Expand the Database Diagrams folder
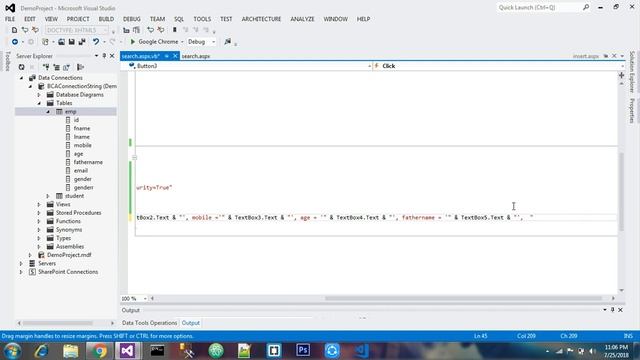 pos(39,95)
